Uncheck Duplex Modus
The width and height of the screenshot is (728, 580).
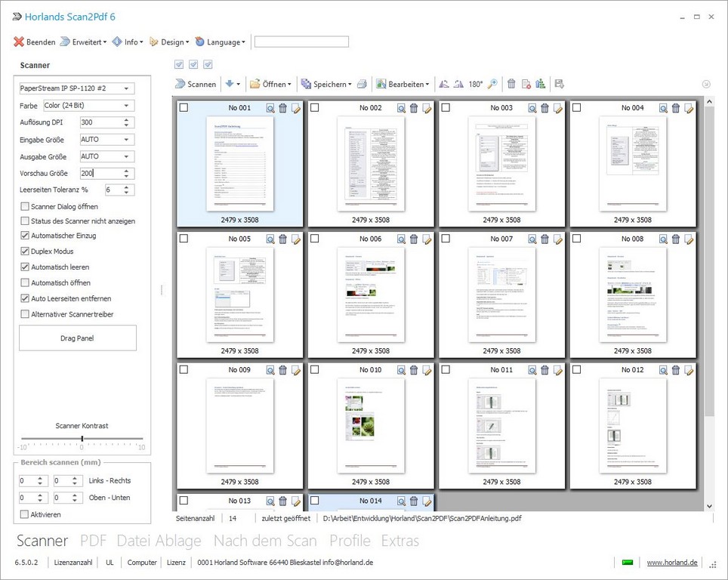[x=25, y=251]
